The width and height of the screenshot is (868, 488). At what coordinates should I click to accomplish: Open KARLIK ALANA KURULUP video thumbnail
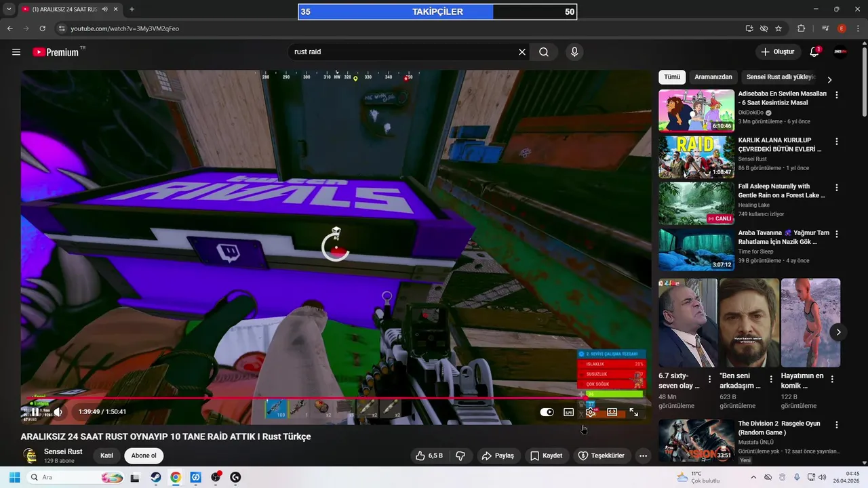(x=696, y=157)
